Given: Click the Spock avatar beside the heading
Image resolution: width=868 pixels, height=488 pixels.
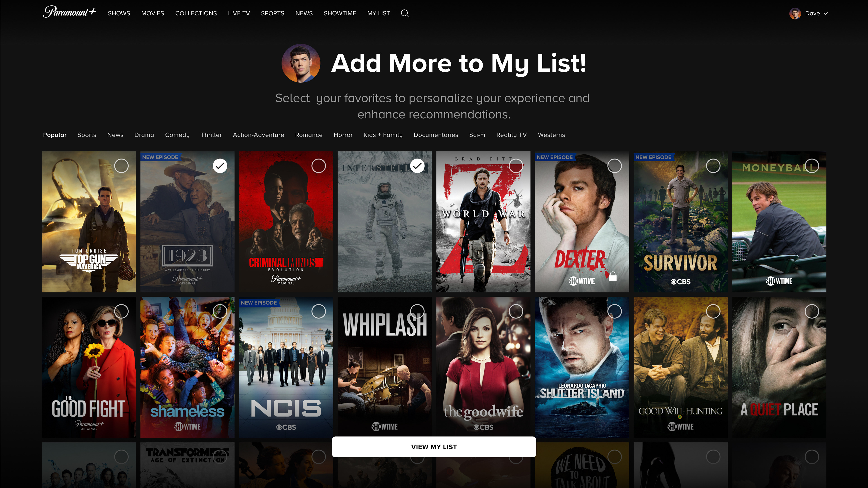Looking at the screenshot, I should tap(301, 63).
